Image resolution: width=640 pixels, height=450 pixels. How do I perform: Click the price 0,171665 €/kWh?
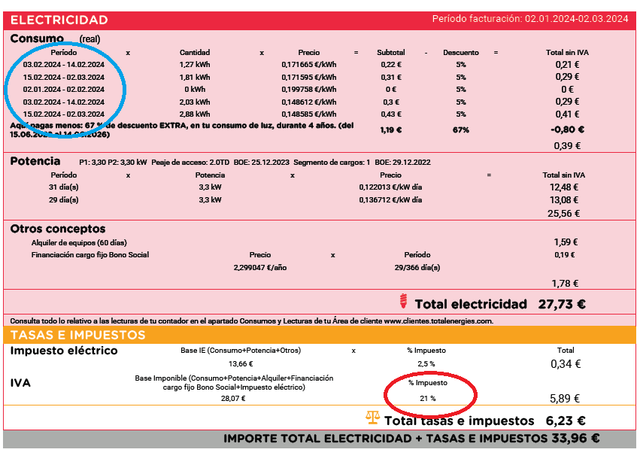click(309, 65)
